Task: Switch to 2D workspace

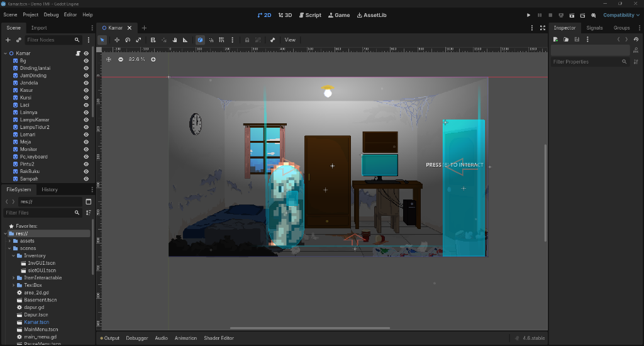Action: 265,15
